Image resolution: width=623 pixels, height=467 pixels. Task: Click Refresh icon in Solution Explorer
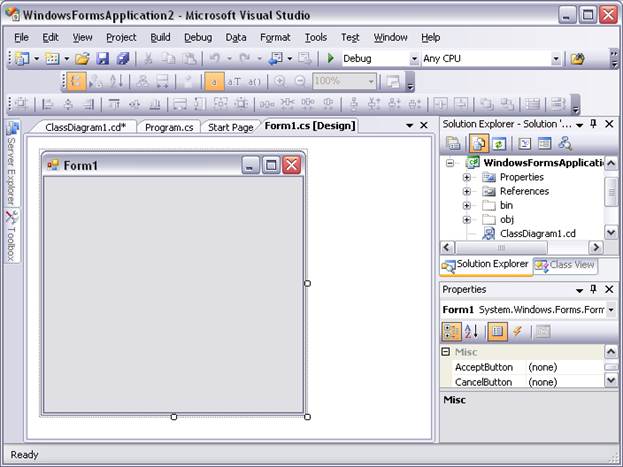[x=498, y=144]
